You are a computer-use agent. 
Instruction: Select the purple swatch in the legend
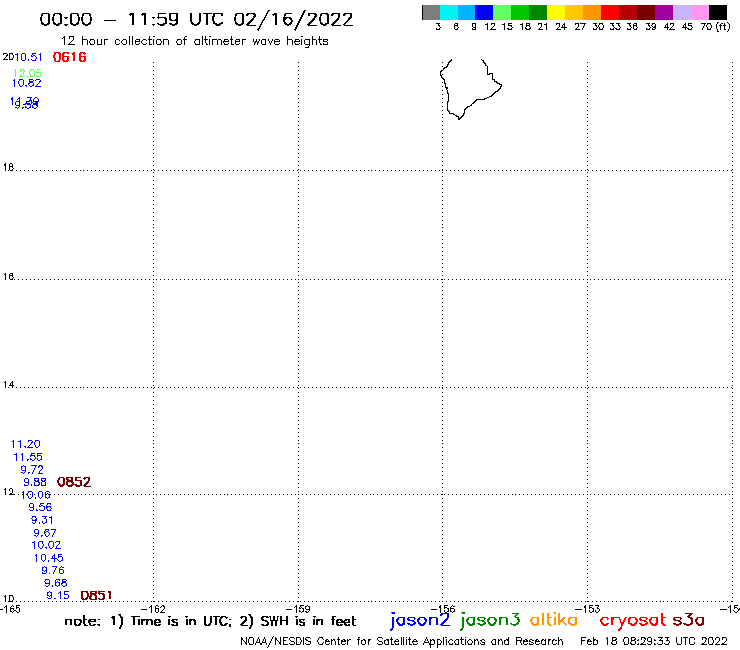pyautogui.click(x=664, y=12)
